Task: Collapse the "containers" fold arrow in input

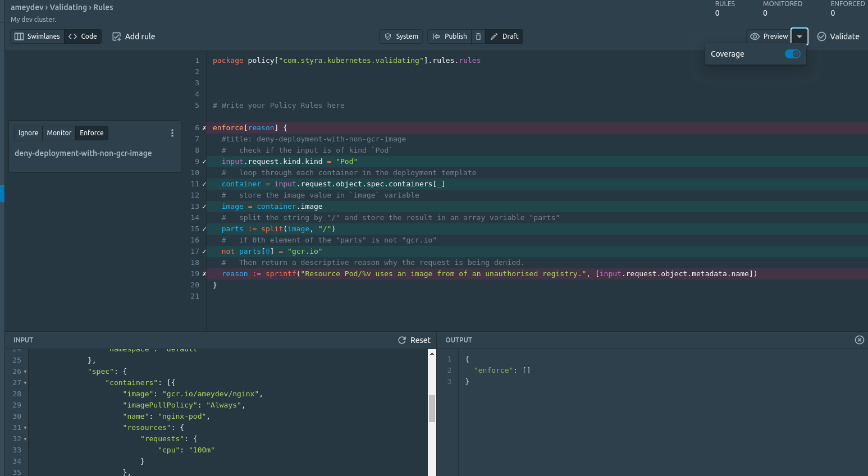Action: tap(25, 383)
